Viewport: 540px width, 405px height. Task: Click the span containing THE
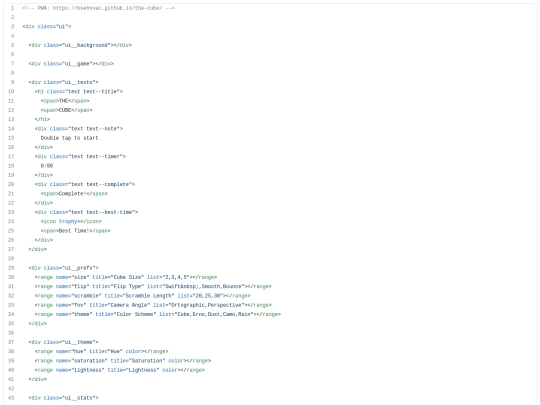pos(65,101)
